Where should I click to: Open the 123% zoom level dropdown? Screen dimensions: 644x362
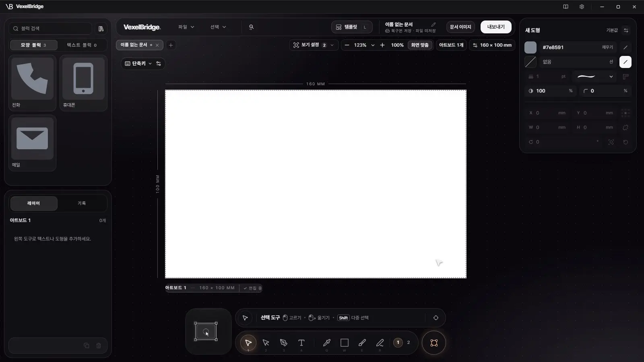click(x=364, y=45)
